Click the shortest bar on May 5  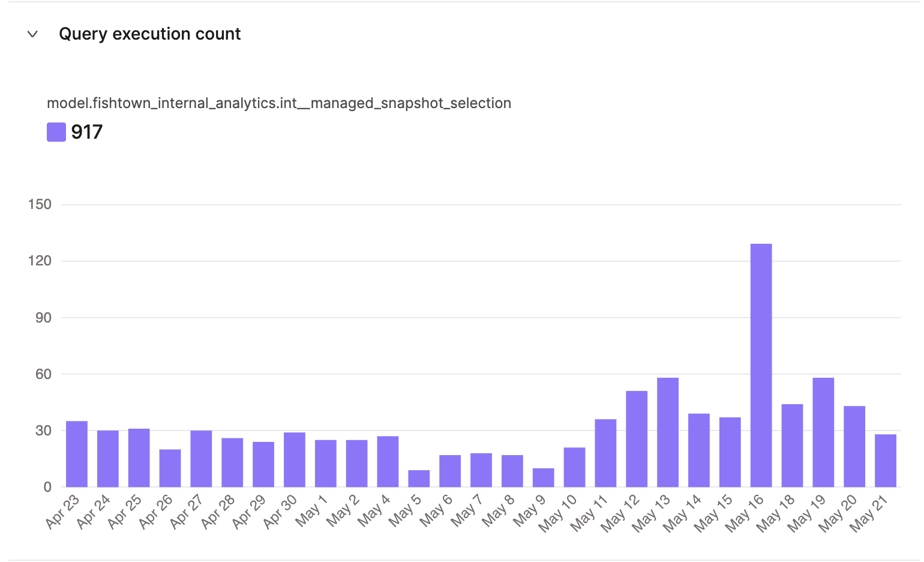click(418, 477)
